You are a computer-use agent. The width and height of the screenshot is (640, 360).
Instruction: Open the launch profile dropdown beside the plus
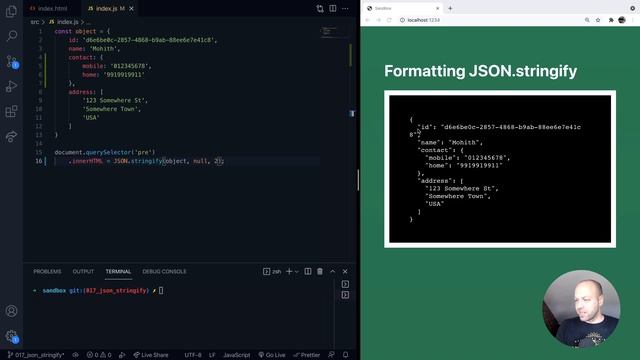(x=297, y=271)
